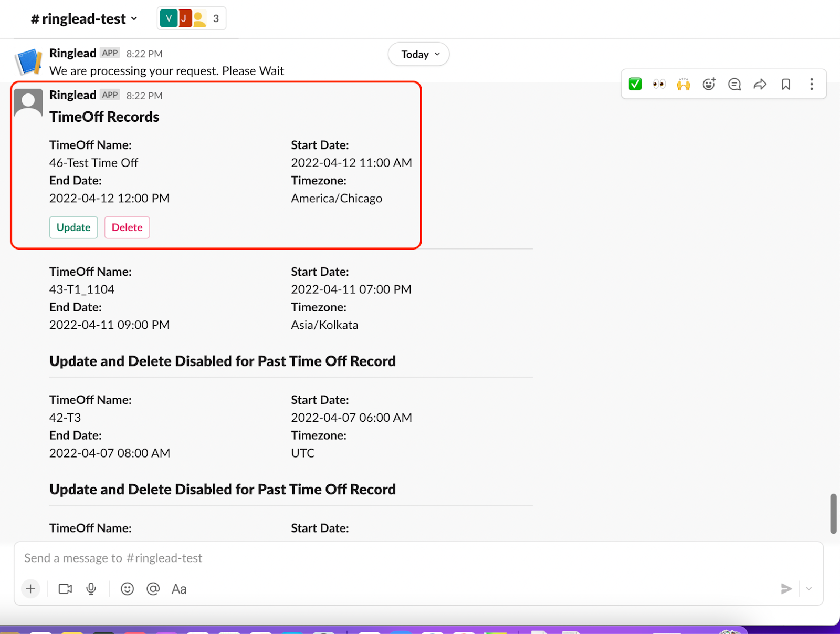The width and height of the screenshot is (840, 634).
Task: Open more message actions with three dots
Action: [x=811, y=84]
